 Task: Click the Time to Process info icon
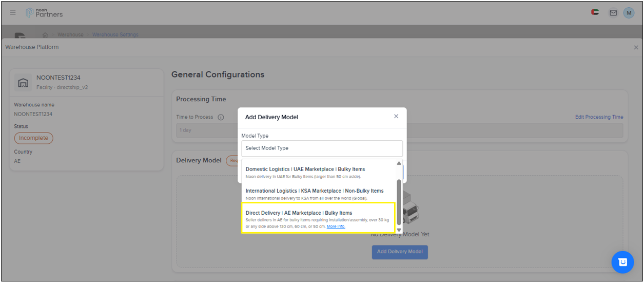[x=221, y=117]
